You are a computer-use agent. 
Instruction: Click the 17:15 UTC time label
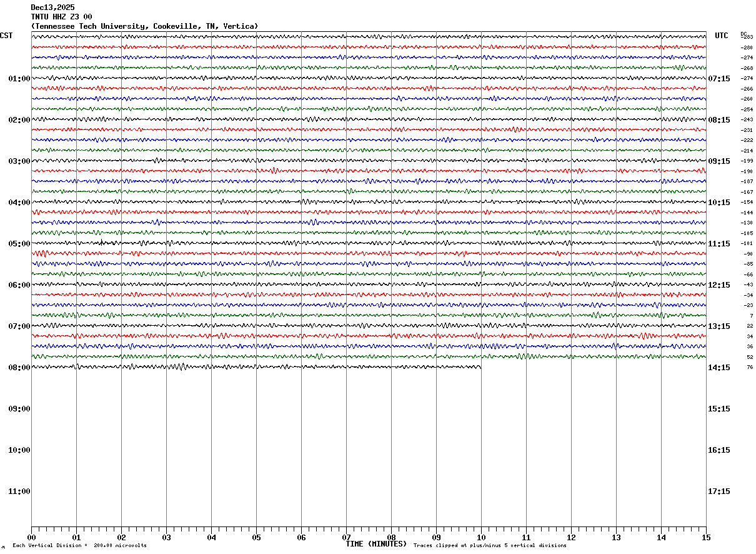click(719, 491)
